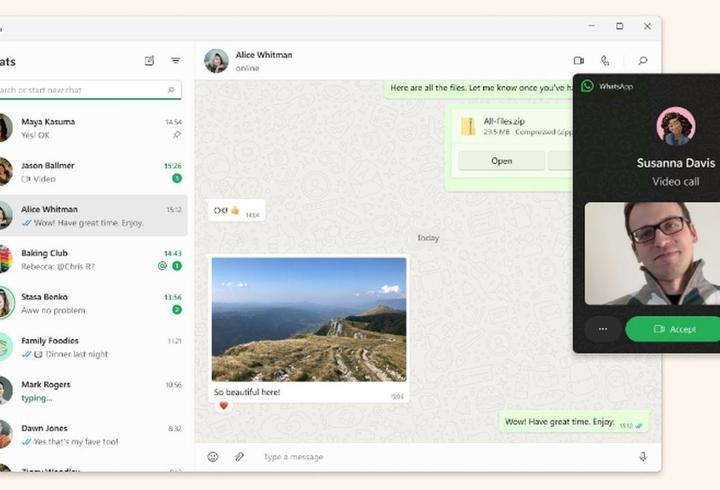This screenshot has height=490, width=720.
Task: Open more options in the call popup
Action: pos(603,329)
